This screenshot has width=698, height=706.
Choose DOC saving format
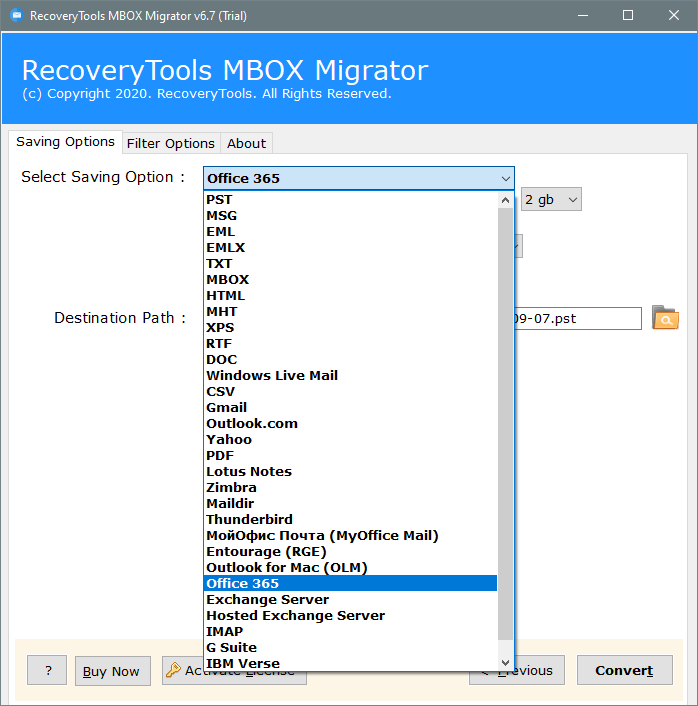pos(350,359)
